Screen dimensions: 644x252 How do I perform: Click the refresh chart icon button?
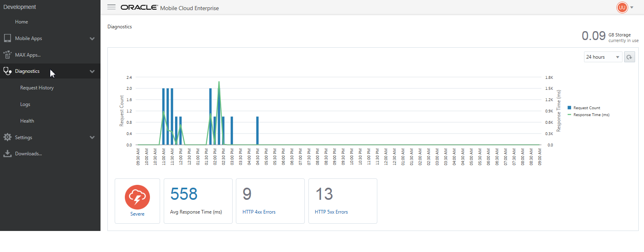point(629,57)
